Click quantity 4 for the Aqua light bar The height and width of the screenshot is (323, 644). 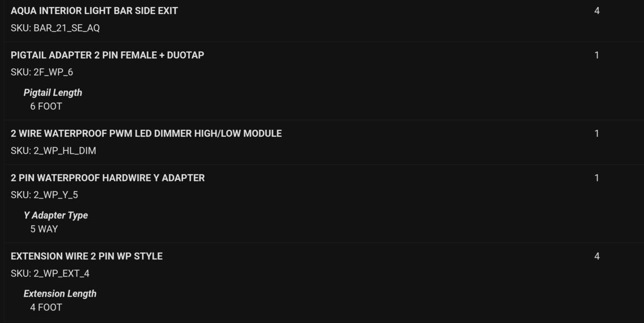(597, 11)
